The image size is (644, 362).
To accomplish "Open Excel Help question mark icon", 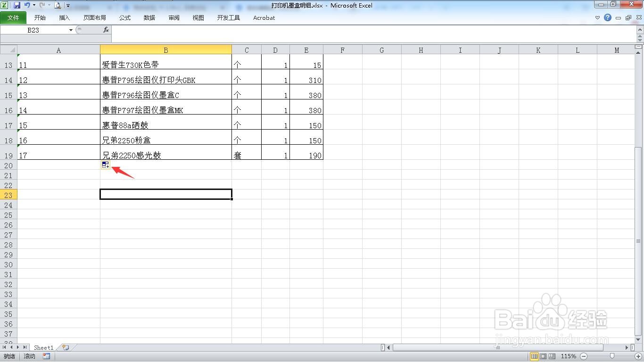I will pyautogui.click(x=608, y=17).
